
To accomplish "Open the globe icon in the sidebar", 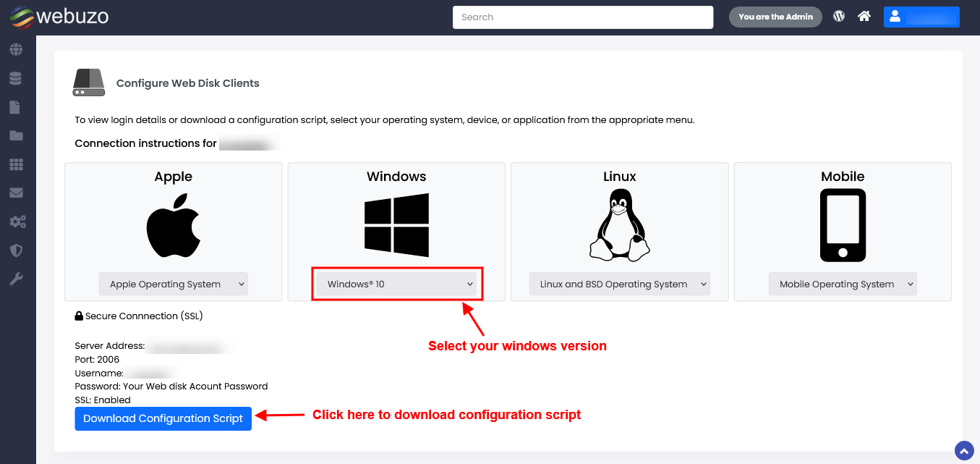I will pyautogui.click(x=17, y=49).
